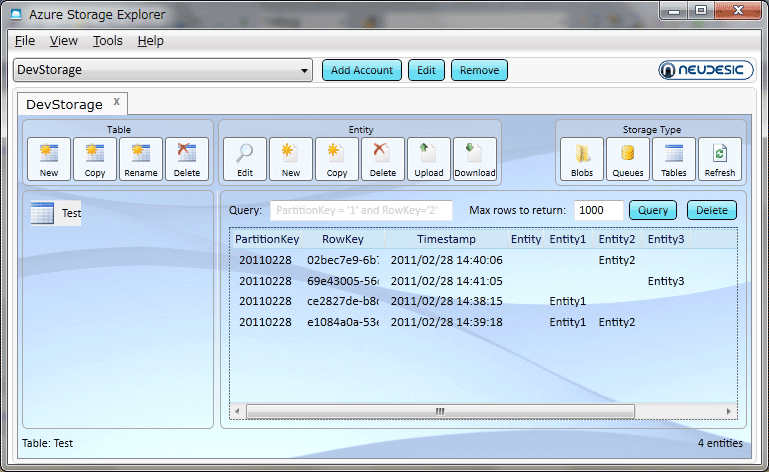Open the DevStorage account dropdown
Viewport: 769px width, 472px height.
point(163,70)
